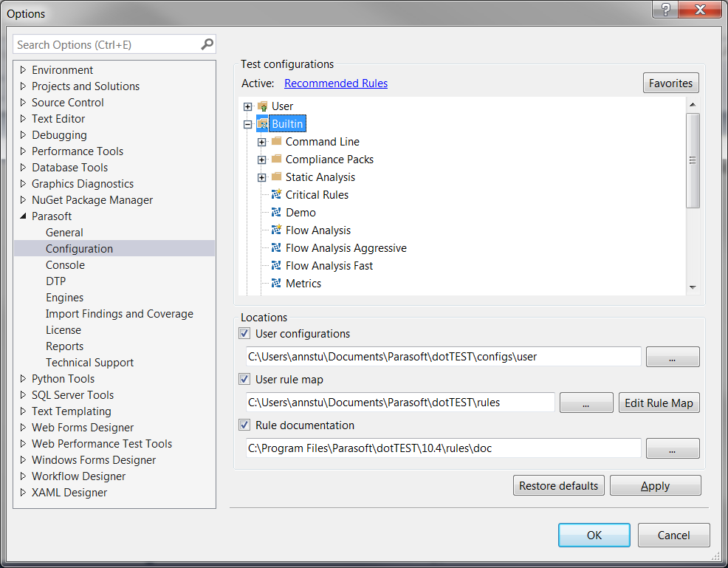The height and width of the screenshot is (568, 728).
Task: Select the NuGet Package Manager category
Action: tap(92, 199)
